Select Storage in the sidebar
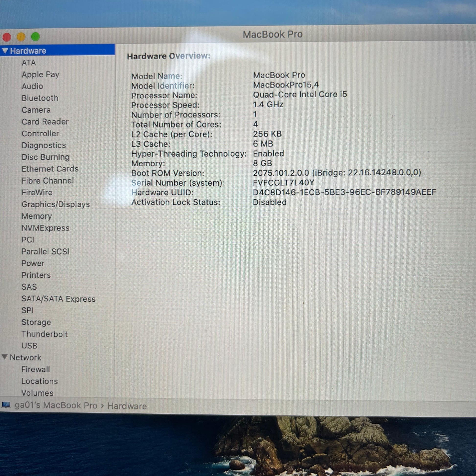The height and width of the screenshot is (476, 476). click(x=36, y=322)
